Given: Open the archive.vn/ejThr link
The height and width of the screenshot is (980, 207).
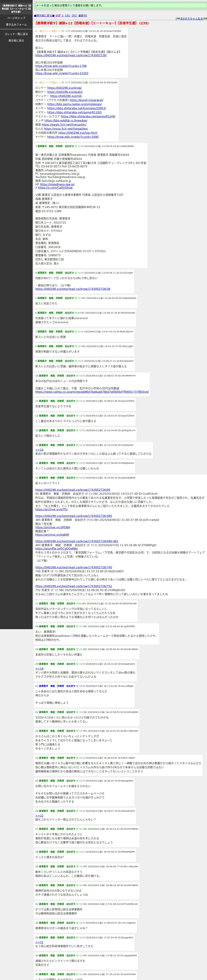Looking at the screenshot, I should [51, 510].
